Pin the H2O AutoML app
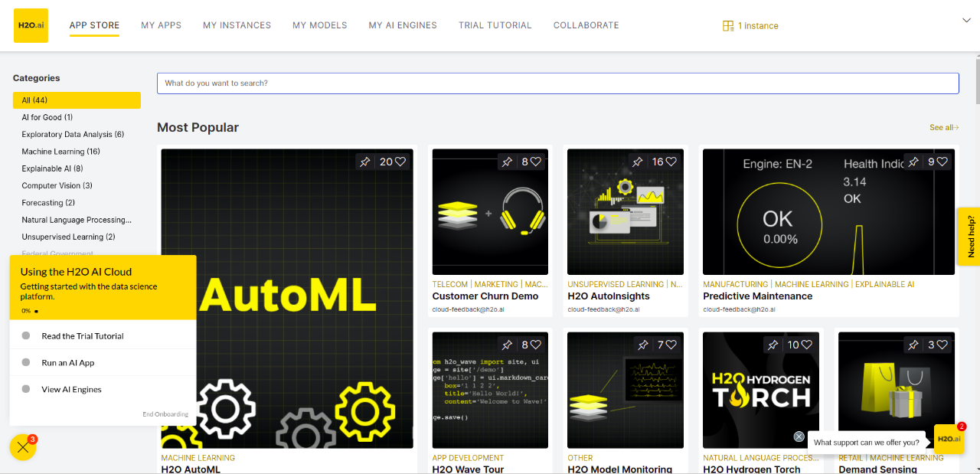Image resolution: width=980 pixels, height=474 pixels. pyautogui.click(x=365, y=162)
